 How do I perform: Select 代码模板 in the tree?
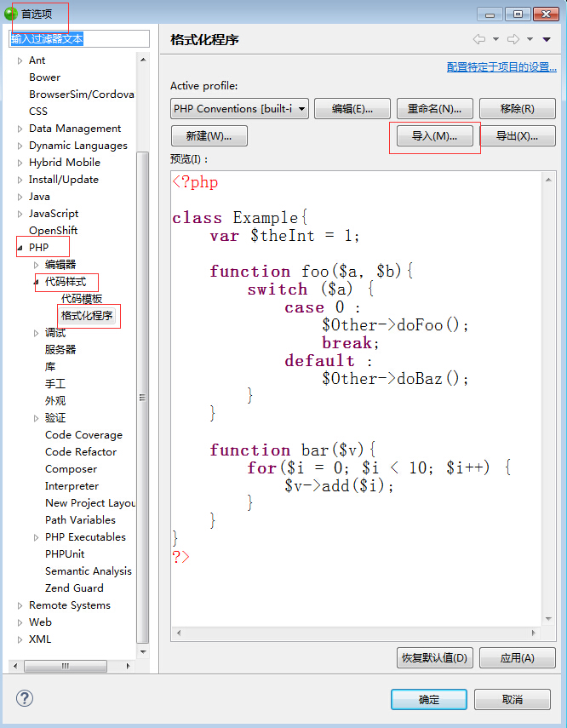click(82, 299)
